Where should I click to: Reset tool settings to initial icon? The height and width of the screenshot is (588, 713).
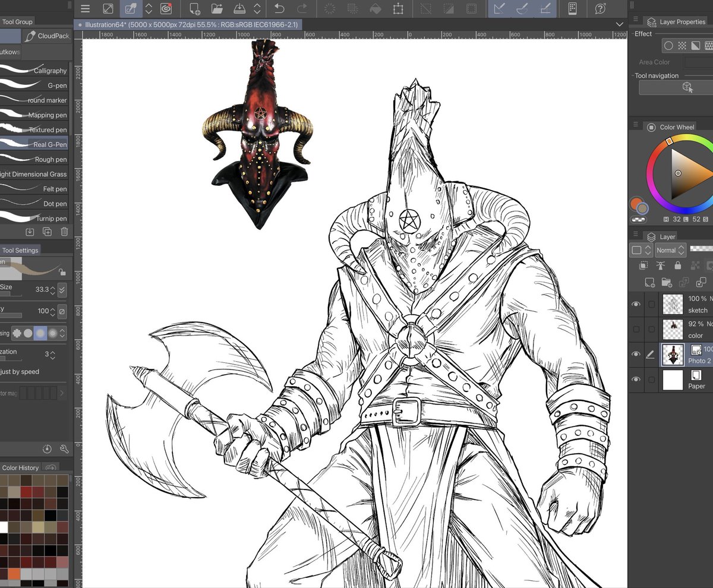48,448
